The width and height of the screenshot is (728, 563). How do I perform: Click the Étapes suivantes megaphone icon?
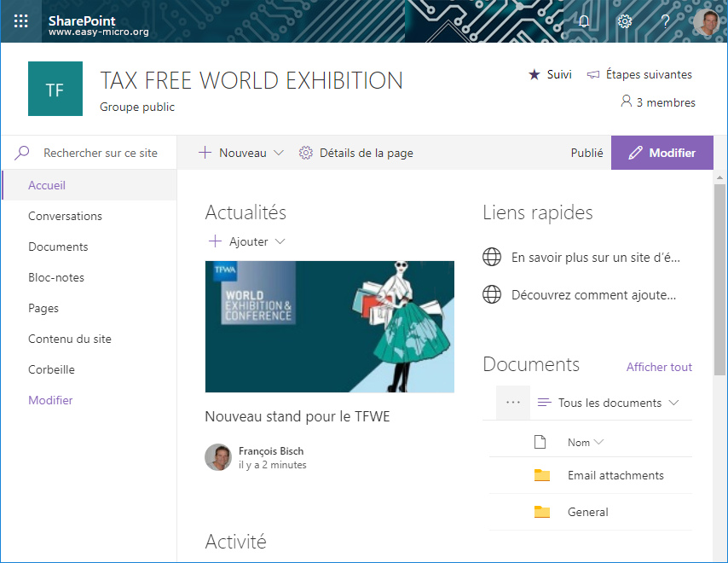[593, 74]
